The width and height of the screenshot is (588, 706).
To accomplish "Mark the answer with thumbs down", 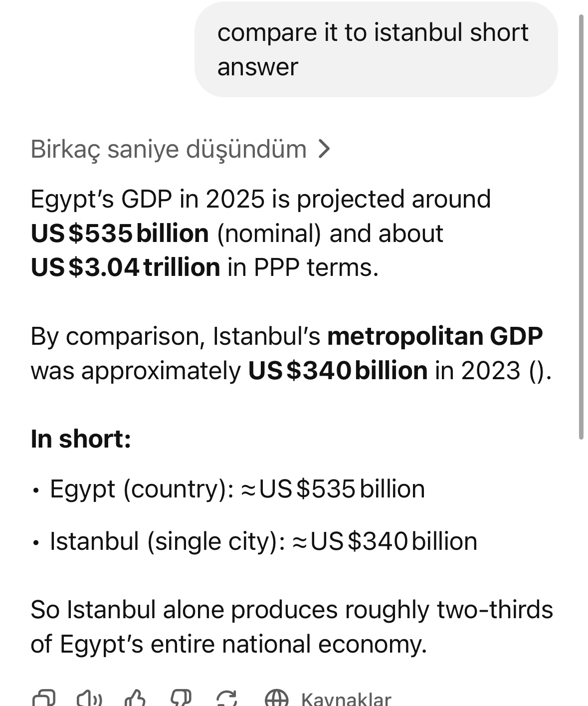I will [x=181, y=699].
